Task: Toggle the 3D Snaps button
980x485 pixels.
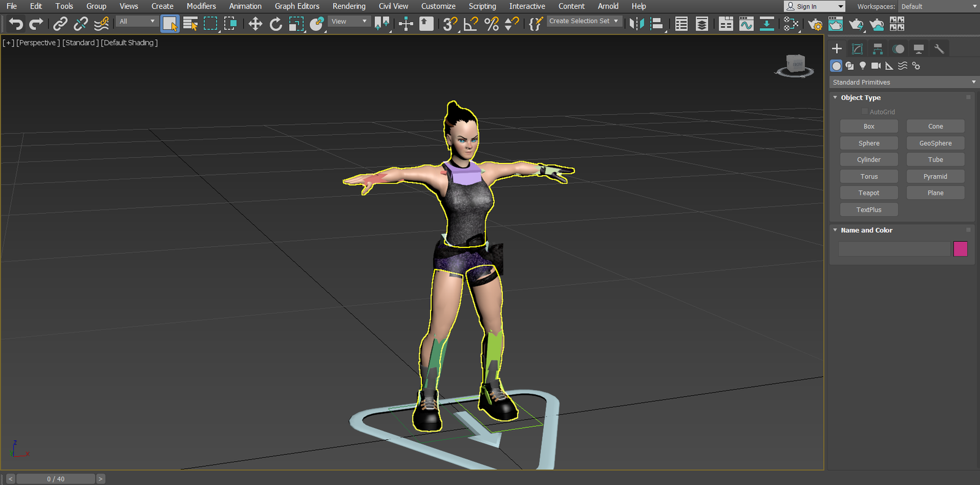Action: coord(450,24)
